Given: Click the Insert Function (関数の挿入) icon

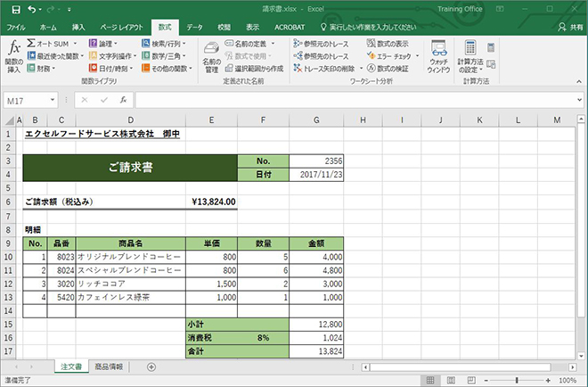Looking at the screenshot, I should (x=13, y=54).
